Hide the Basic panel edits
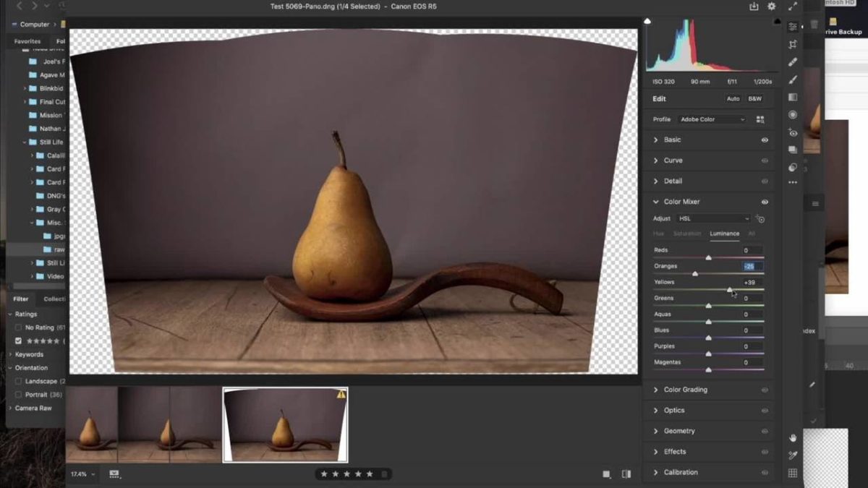 765,140
